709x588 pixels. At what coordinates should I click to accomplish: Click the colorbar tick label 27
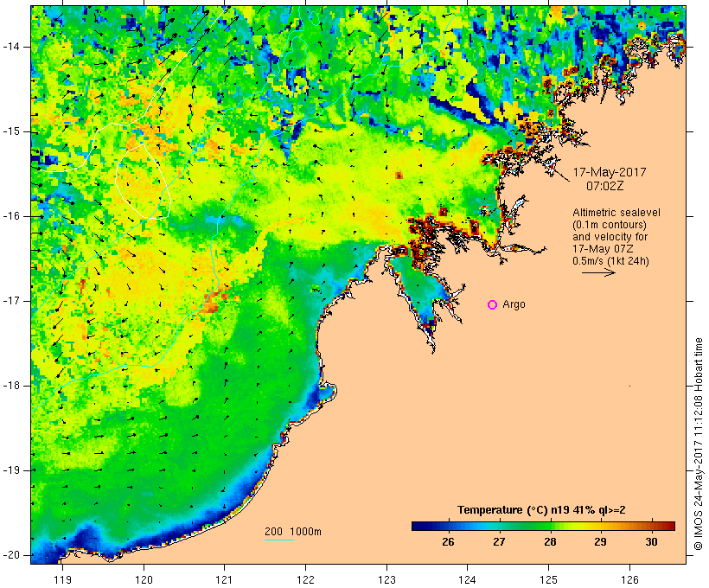499,542
